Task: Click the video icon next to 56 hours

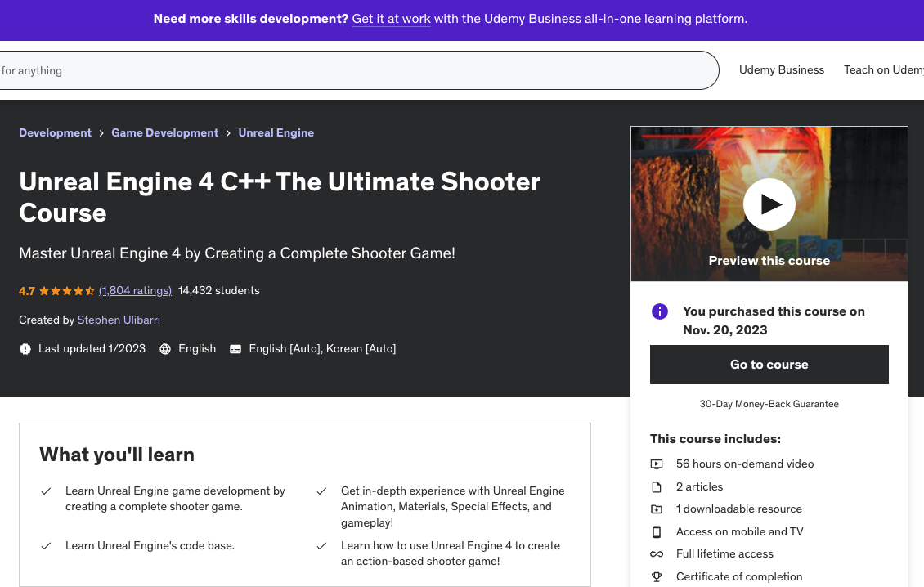Action: (657, 464)
